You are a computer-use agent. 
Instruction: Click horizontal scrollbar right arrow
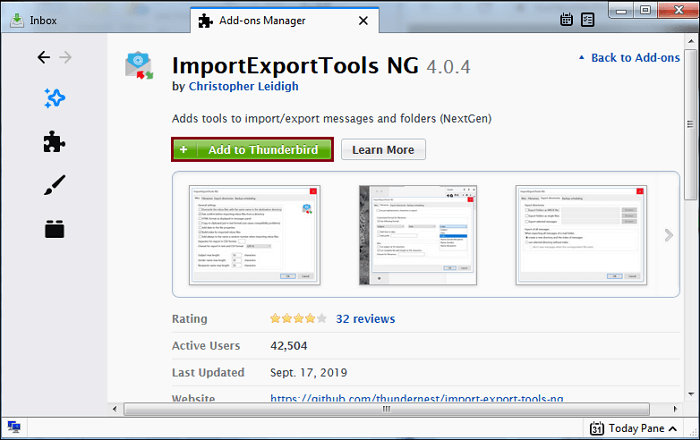(675, 409)
